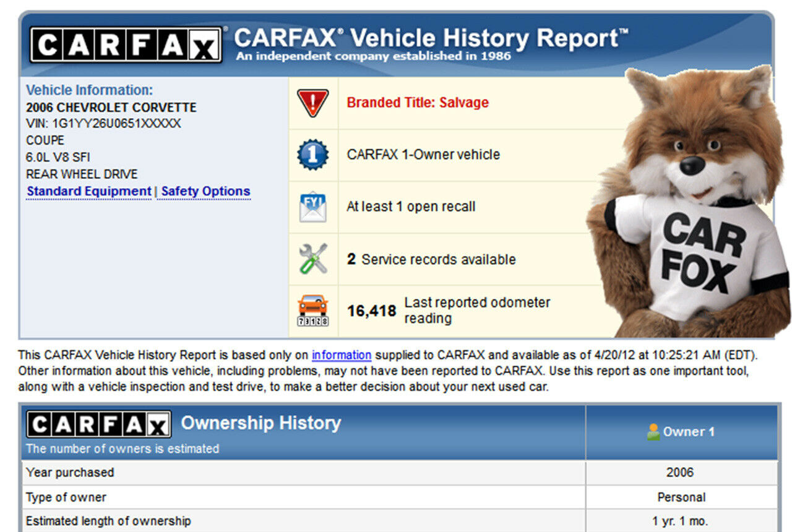The height and width of the screenshot is (532, 792).
Task: Click the 'Type of owner' row label
Action: (x=66, y=497)
